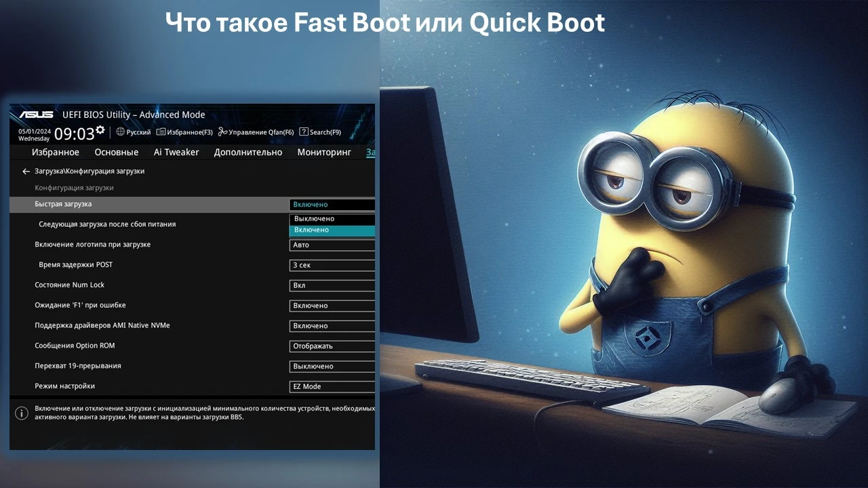Open Избранное(F3) favorites shortcut
The height and width of the screenshot is (488, 868).
click(184, 132)
